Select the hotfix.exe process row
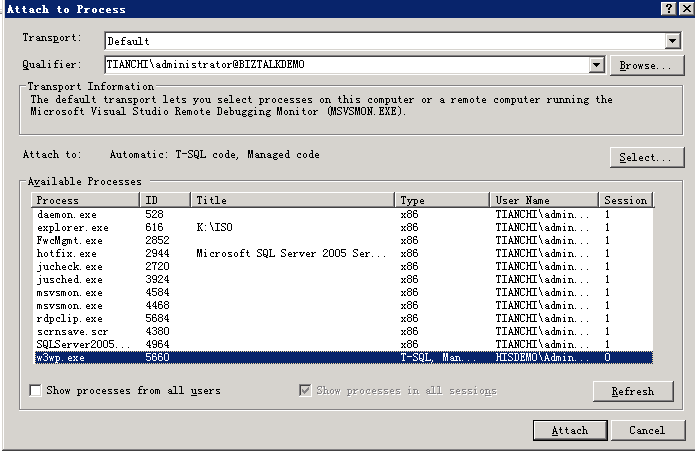This screenshot has width=695, height=451. pyautogui.click(x=344, y=253)
